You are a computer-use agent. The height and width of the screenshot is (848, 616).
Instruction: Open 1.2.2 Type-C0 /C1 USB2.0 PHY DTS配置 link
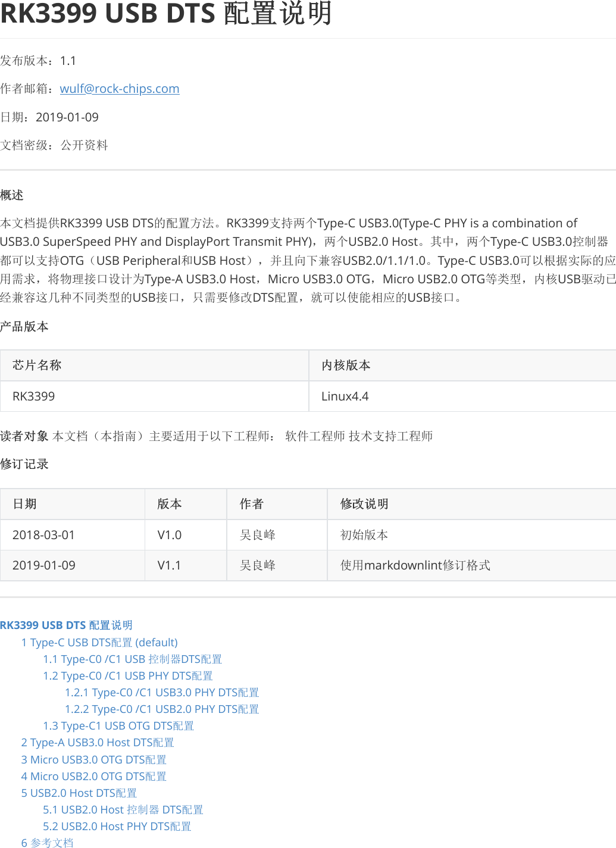pos(162,709)
